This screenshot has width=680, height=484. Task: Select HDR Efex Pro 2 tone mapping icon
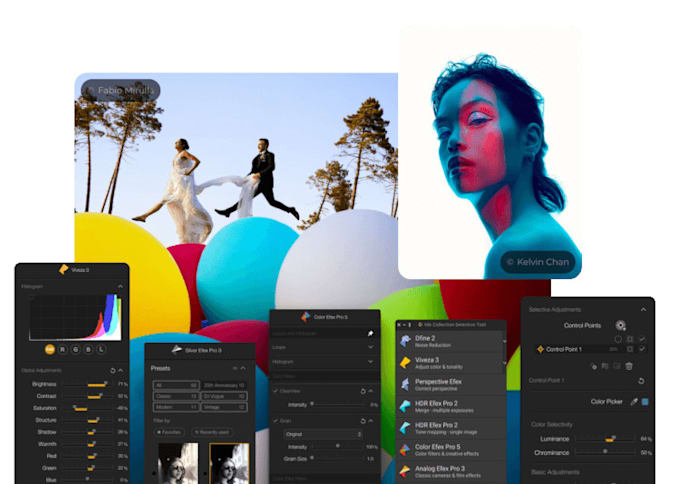pyautogui.click(x=405, y=428)
